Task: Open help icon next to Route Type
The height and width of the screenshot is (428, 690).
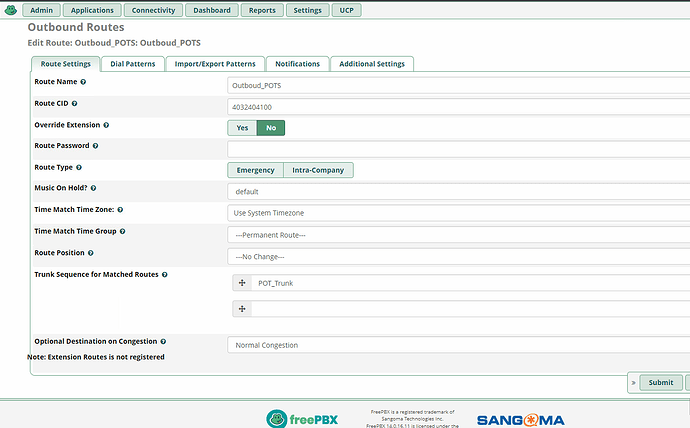Action: [x=79, y=167]
